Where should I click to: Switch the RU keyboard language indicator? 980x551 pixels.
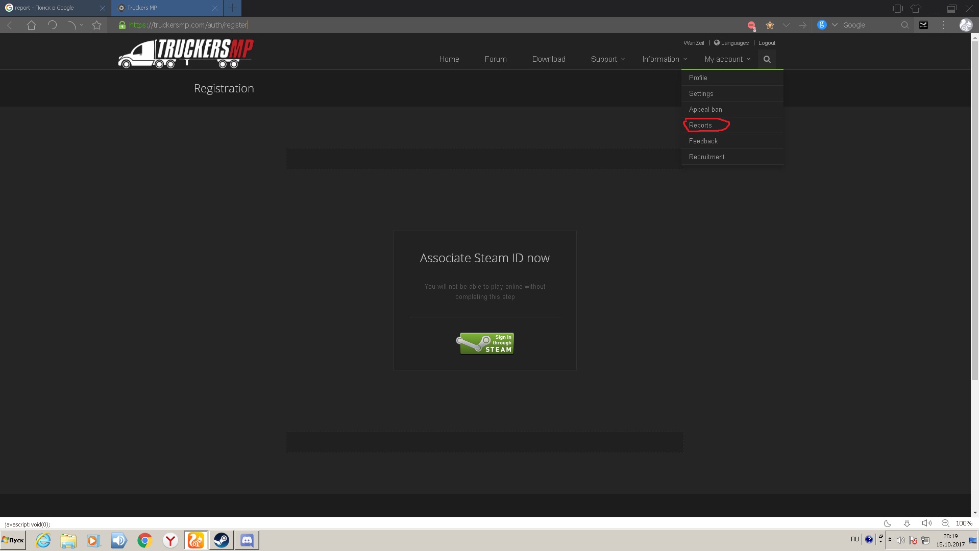coord(855,539)
